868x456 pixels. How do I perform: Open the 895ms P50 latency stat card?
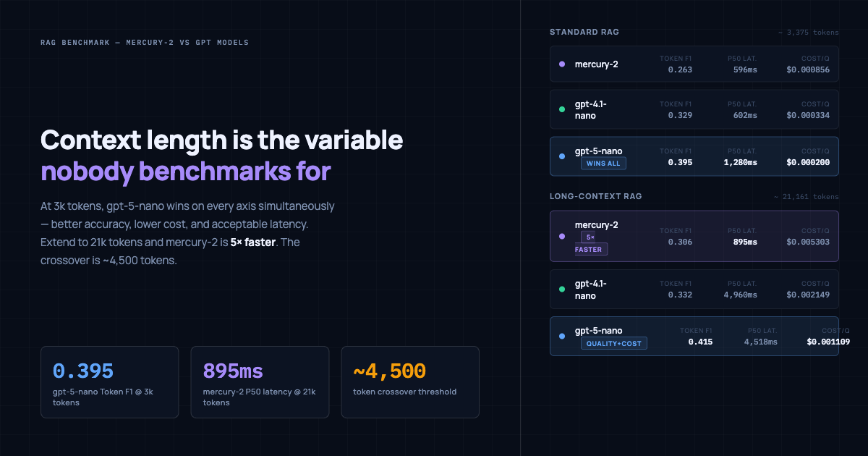[260, 381]
